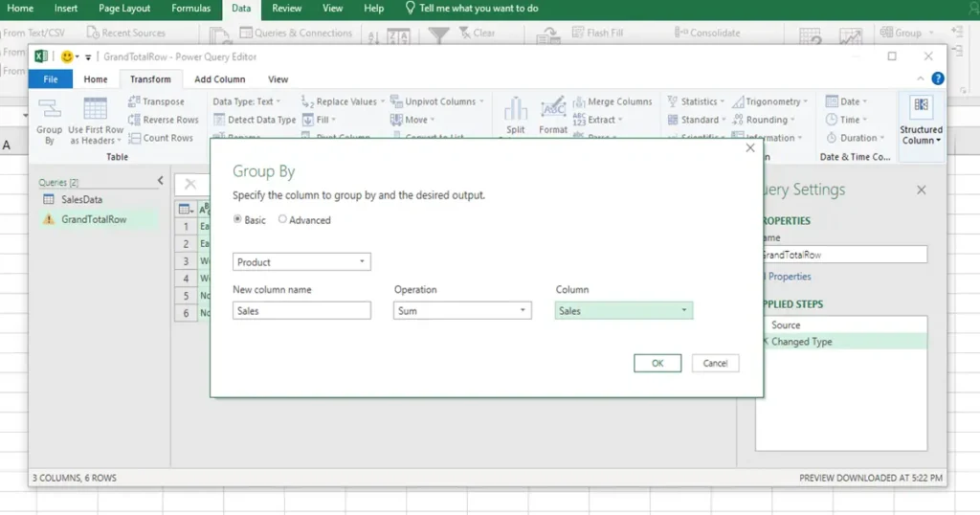Click the Structured Column icon

point(922,105)
